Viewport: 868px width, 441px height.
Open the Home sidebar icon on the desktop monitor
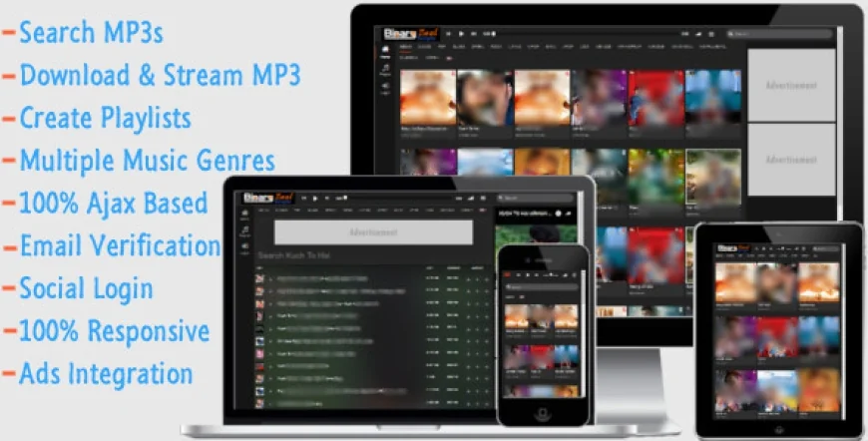coord(385,52)
